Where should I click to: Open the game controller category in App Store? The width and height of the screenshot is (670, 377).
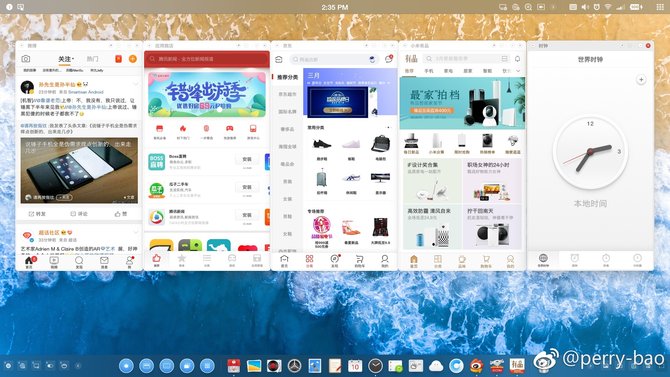(230, 132)
